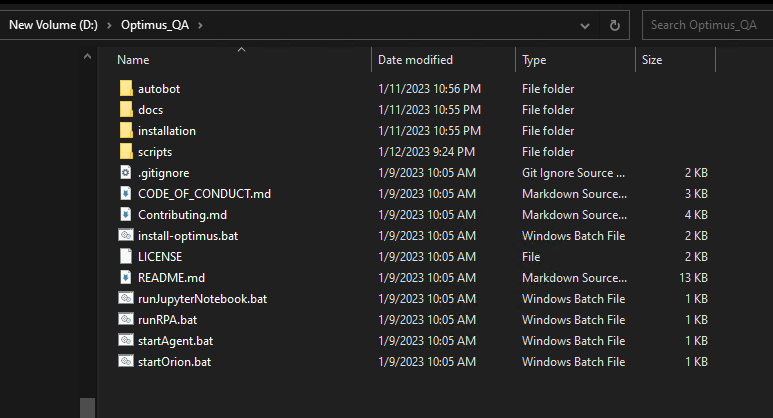Screen dimensions: 773x418
Task: Click the runRPA.bat file icon
Action: 126,319
